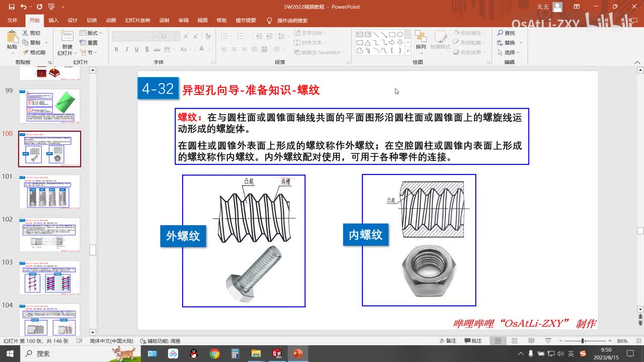Image resolution: width=644 pixels, height=362 pixels.
Task: Toggle text Shadow (S) button
Action: [146, 49]
